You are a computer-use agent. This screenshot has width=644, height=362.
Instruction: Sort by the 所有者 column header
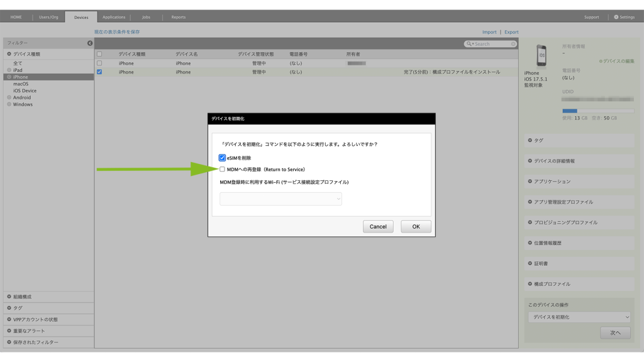click(x=353, y=54)
